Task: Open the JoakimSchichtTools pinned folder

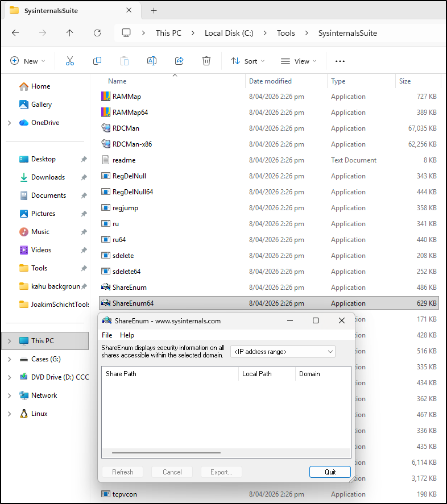Action: [x=53, y=305]
